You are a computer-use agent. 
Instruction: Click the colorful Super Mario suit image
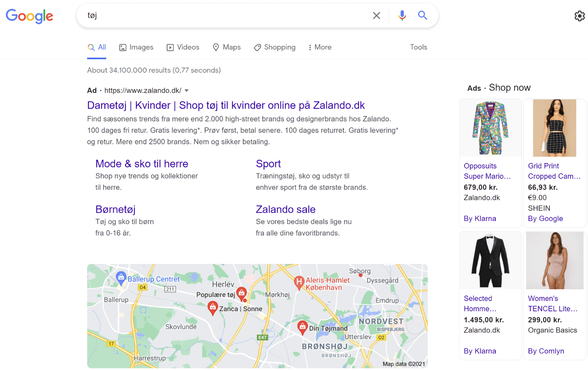click(x=491, y=128)
